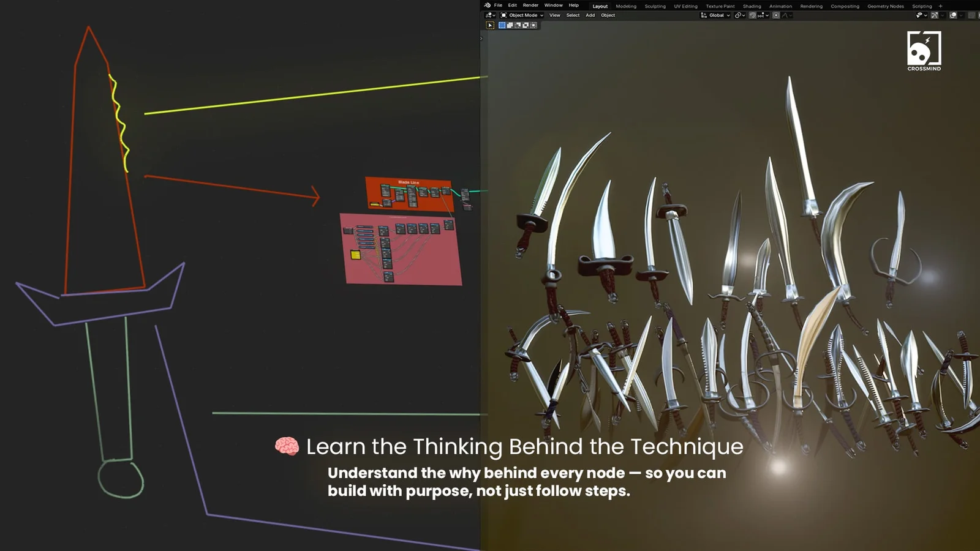Expand the snapping options chevron beside the magnet
This screenshot has width=980, height=551.
[x=766, y=15]
